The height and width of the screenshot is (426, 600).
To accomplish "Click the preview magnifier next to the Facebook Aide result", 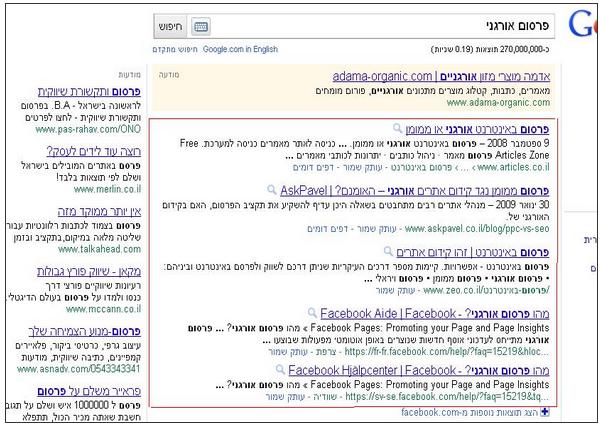I will 312,312.
